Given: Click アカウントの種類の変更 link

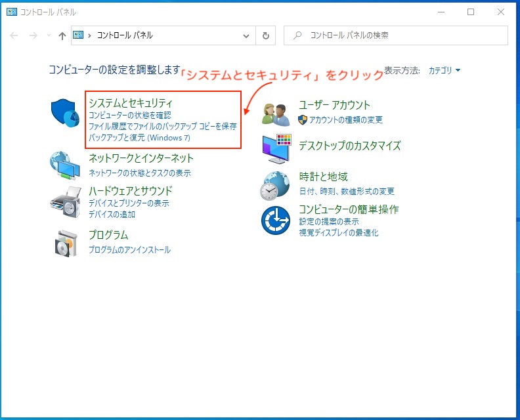Looking at the screenshot, I should click(346, 119).
